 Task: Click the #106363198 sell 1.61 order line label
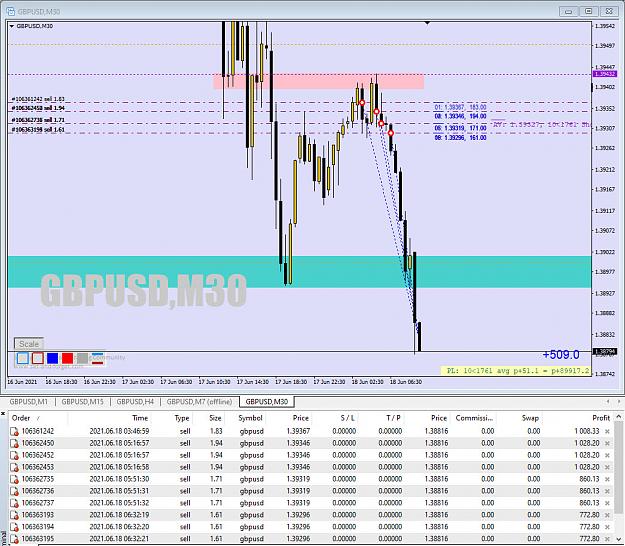click(38, 130)
